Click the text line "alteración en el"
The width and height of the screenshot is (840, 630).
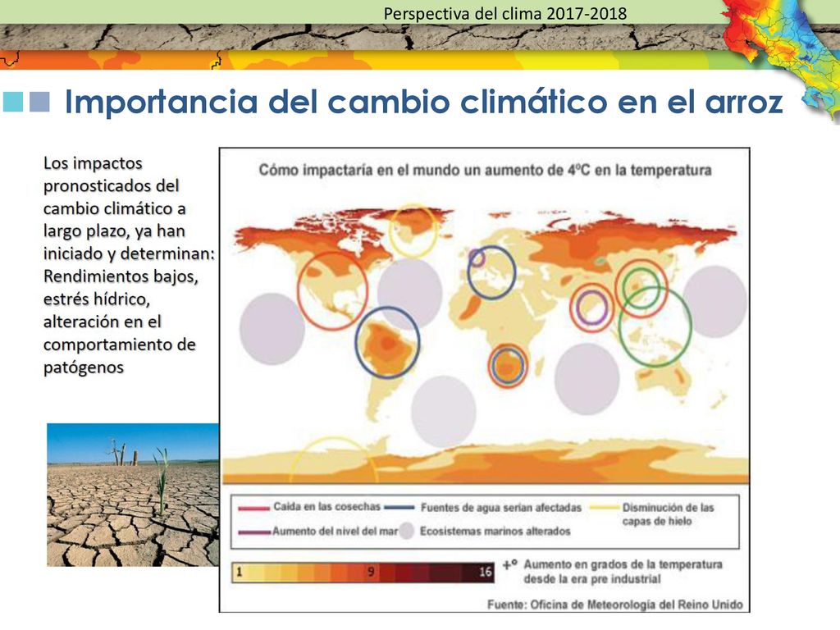click(x=102, y=322)
